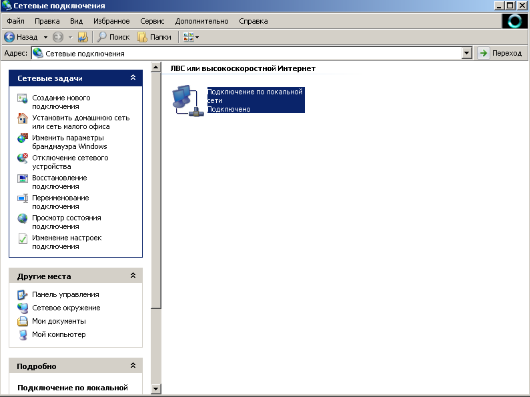The height and width of the screenshot is (397, 530).
Task: Click the Восстановление подключения icon
Action: 22,178
